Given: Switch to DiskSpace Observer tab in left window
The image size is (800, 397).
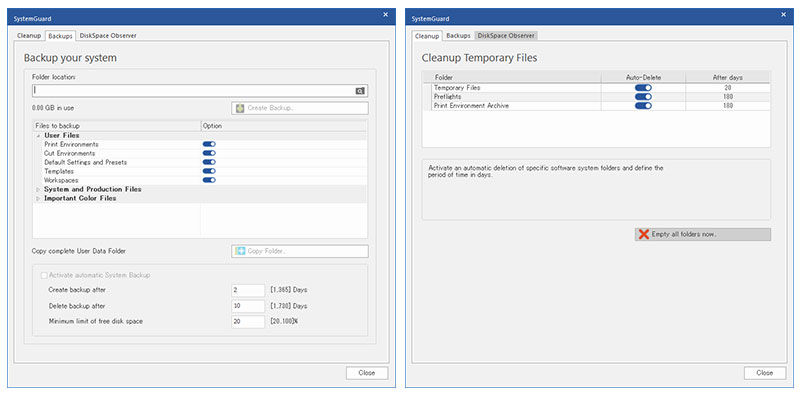Looking at the screenshot, I should [x=108, y=36].
